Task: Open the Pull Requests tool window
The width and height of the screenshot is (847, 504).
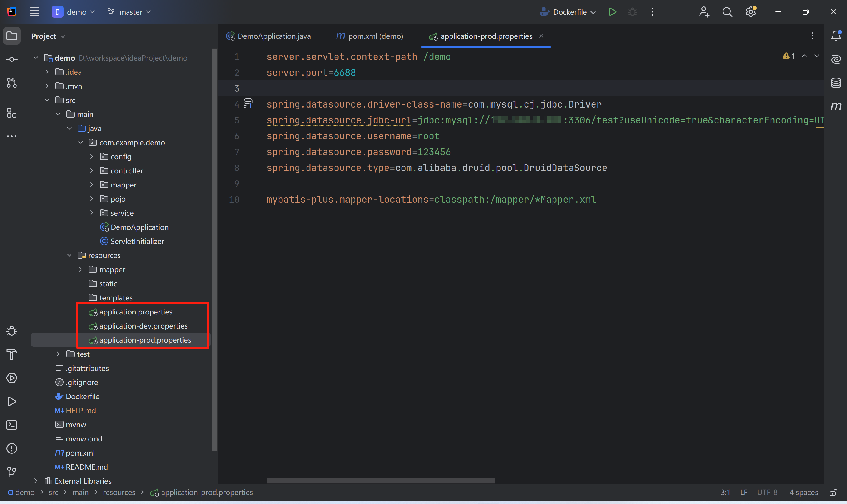Action: [11, 83]
